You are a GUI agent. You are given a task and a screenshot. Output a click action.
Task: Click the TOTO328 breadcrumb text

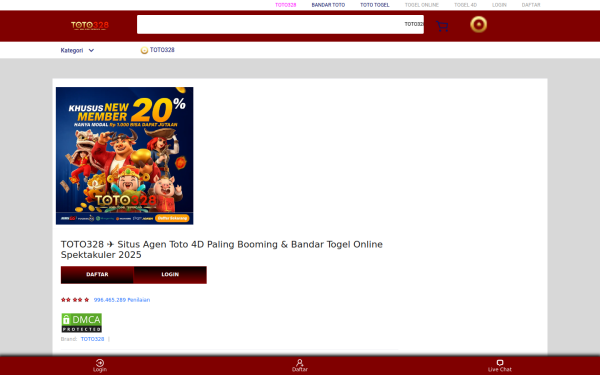pyautogui.click(x=162, y=50)
